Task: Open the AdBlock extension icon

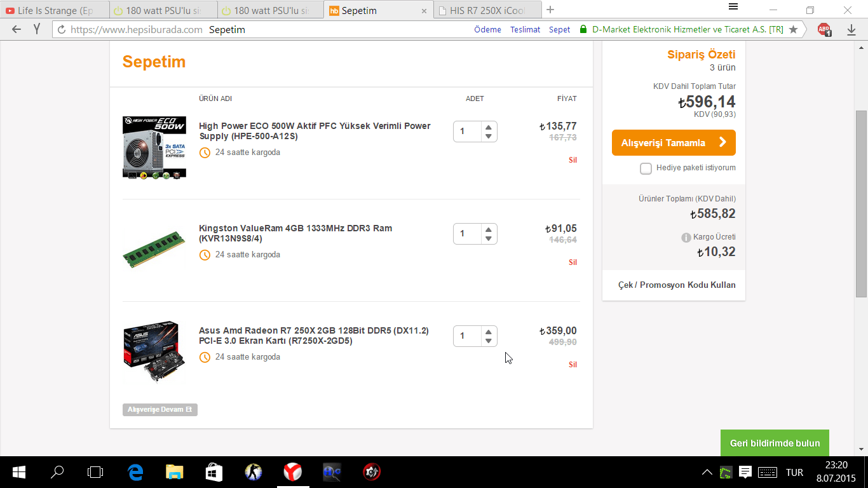Action: [824, 29]
